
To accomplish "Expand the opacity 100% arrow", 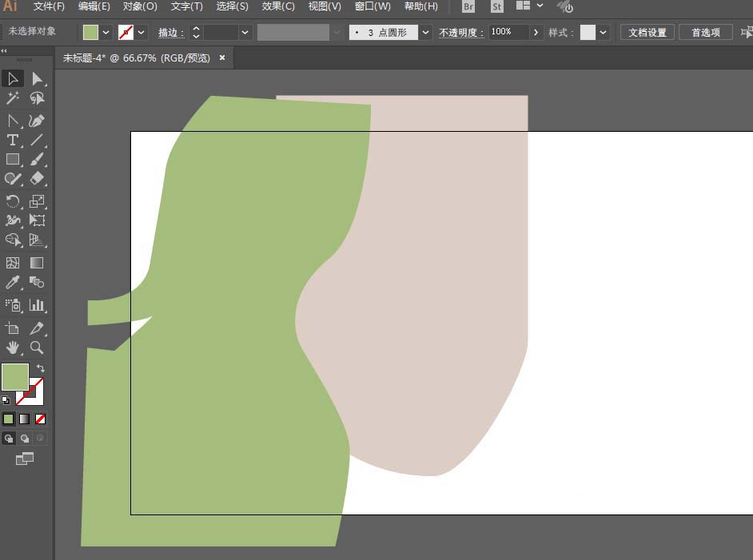I will click(536, 32).
